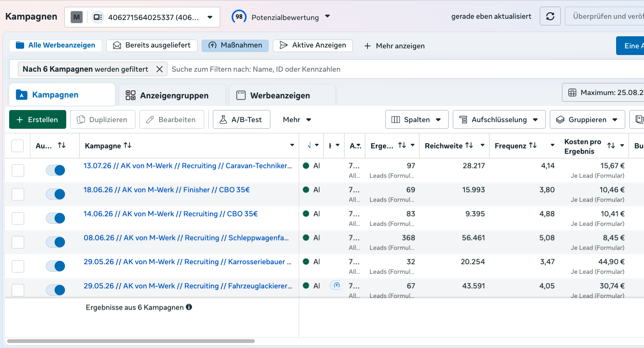Toggle off the Karrosseriebauer campaign

pyautogui.click(x=55, y=266)
